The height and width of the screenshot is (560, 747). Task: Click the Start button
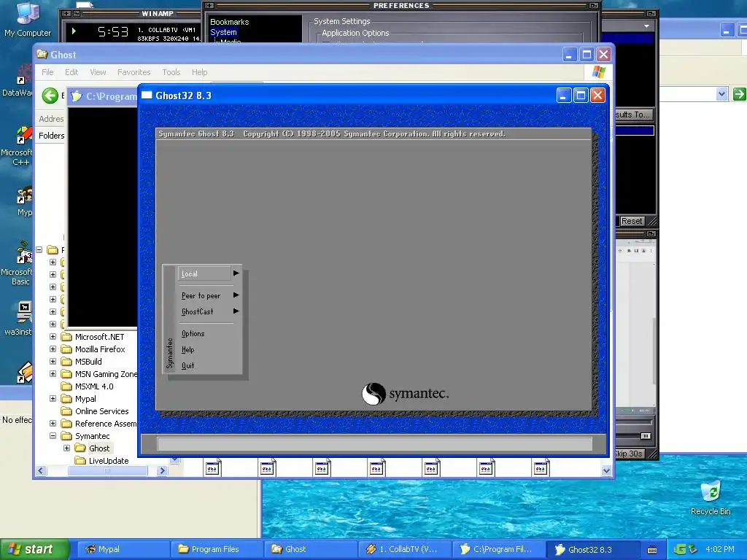[34, 549]
